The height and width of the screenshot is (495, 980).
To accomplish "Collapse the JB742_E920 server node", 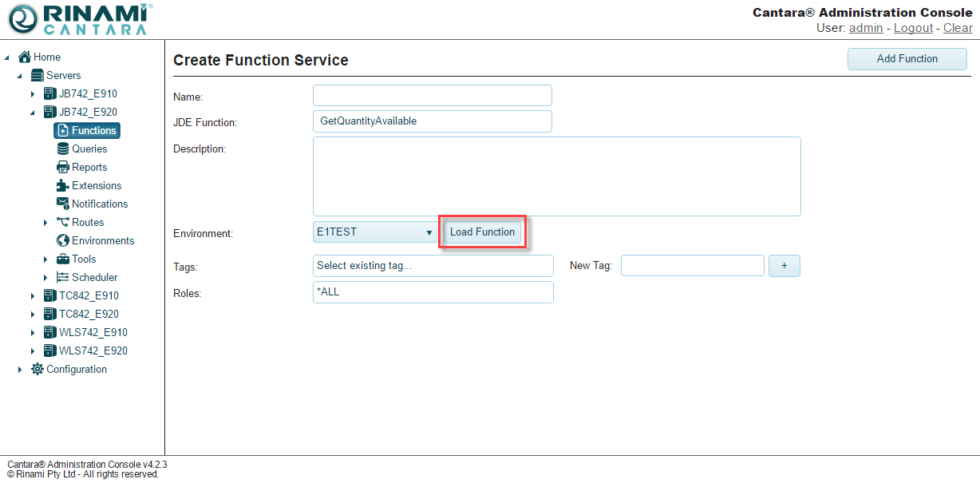I will click(x=33, y=113).
